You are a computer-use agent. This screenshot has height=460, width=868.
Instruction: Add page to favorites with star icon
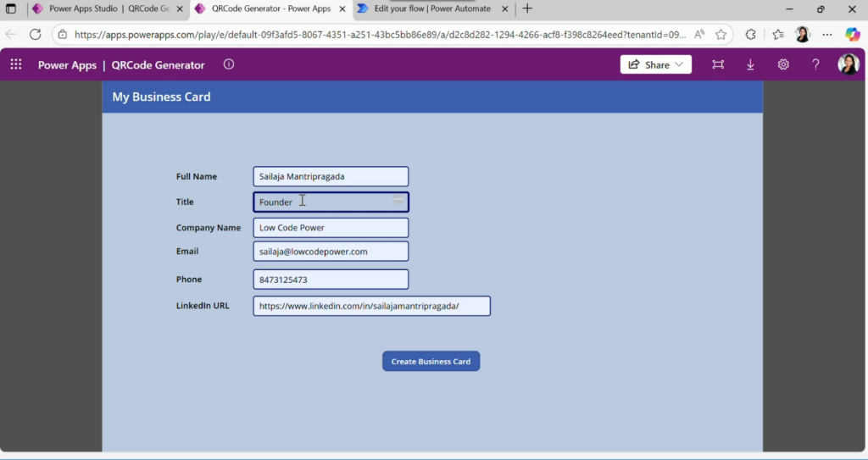pyautogui.click(x=721, y=35)
